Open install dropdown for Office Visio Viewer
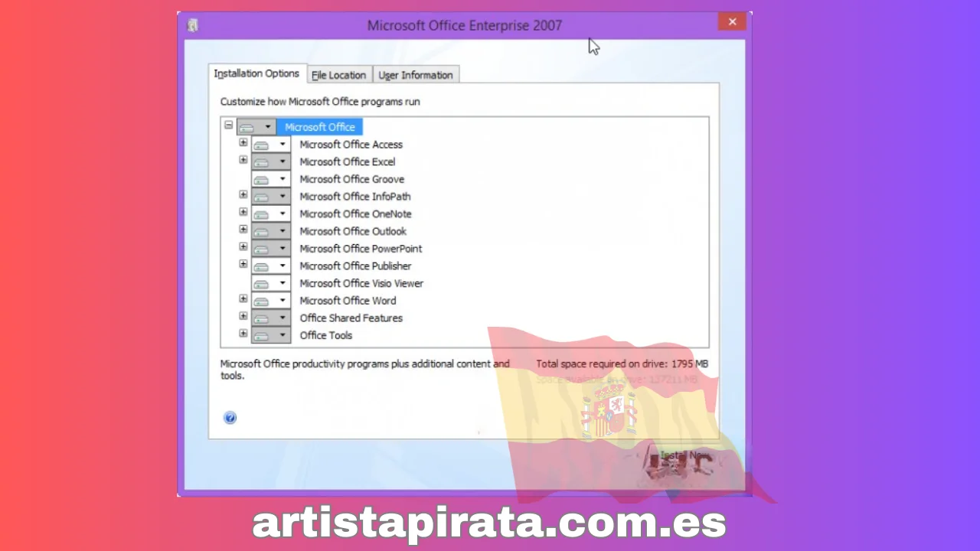Screen dimensions: 980x551 point(271,283)
